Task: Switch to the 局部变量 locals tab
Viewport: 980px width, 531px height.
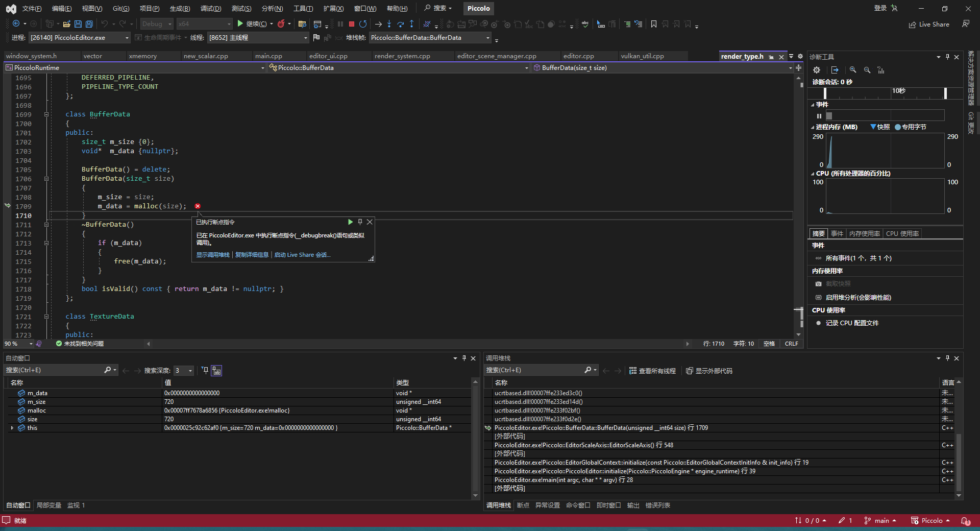Action: coord(49,505)
